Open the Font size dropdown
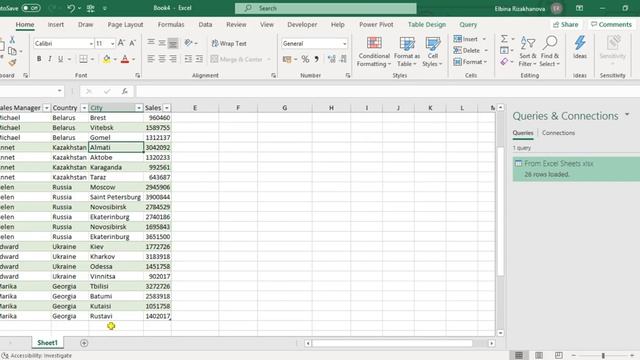The width and height of the screenshot is (640, 360). tap(112, 44)
